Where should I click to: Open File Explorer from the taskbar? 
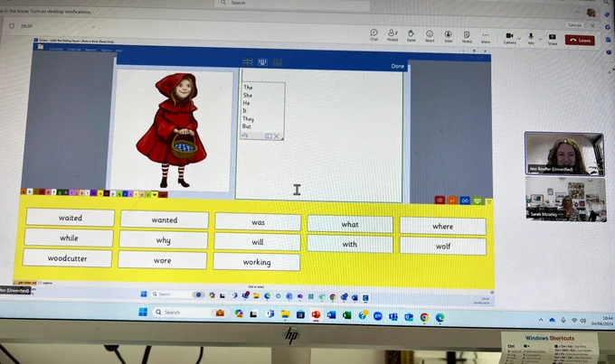coord(285,313)
